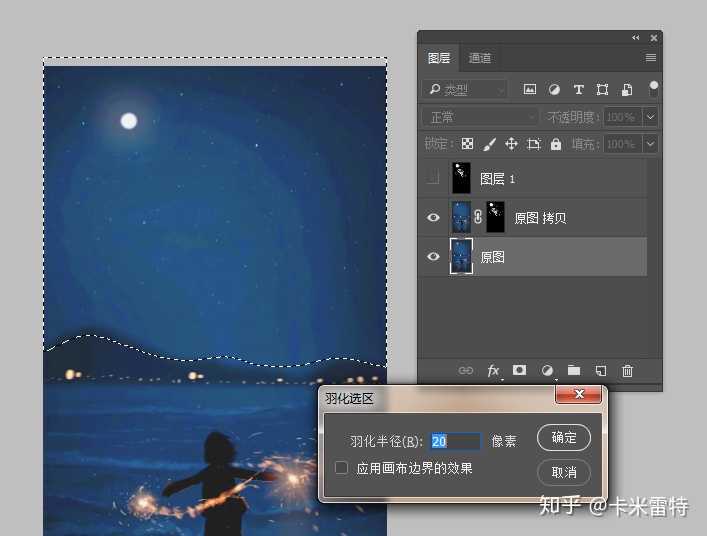Show the hidden 图层 1 layer

(433, 179)
